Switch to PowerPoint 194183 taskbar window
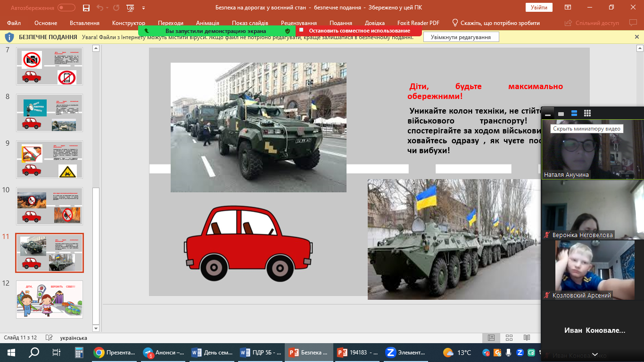644x362 pixels. (x=358, y=352)
